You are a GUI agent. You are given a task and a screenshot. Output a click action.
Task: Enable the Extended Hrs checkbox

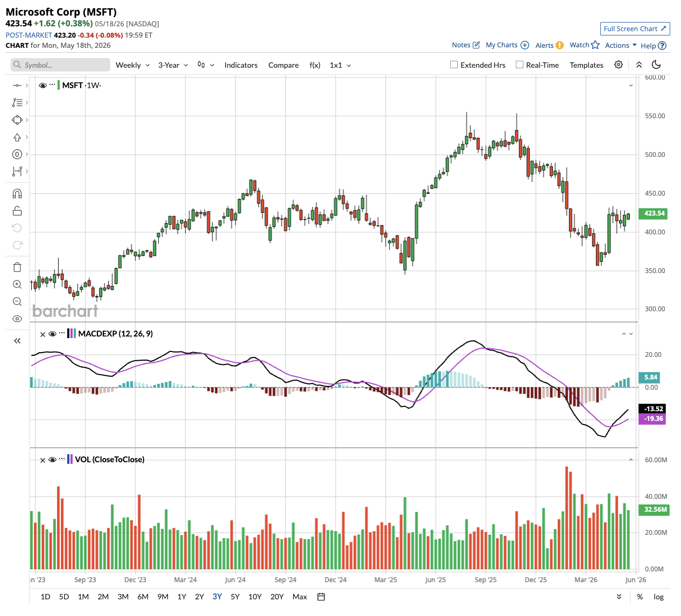pos(454,65)
